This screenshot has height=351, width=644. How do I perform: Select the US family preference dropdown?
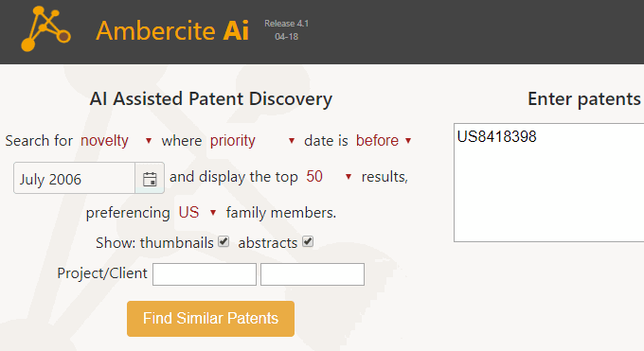(x=197, y=212)
